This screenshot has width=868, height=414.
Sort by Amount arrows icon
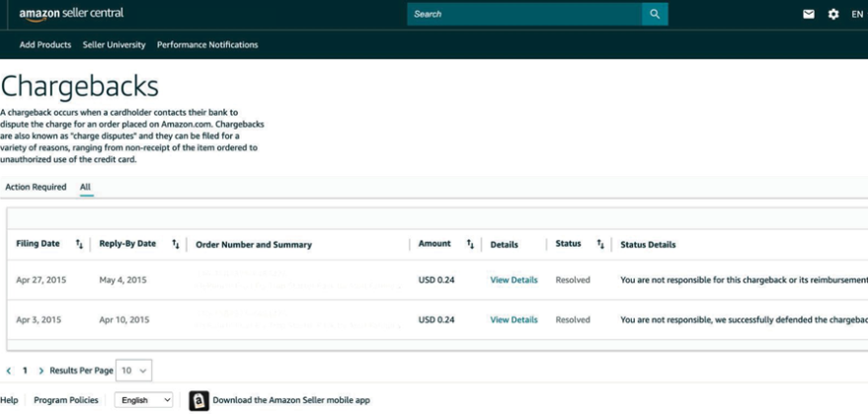[470, 244]
